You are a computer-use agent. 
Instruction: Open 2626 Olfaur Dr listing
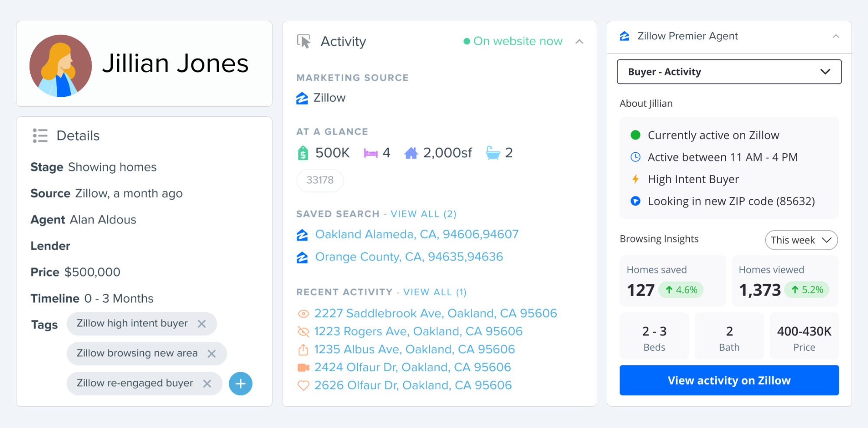(413, 385)
